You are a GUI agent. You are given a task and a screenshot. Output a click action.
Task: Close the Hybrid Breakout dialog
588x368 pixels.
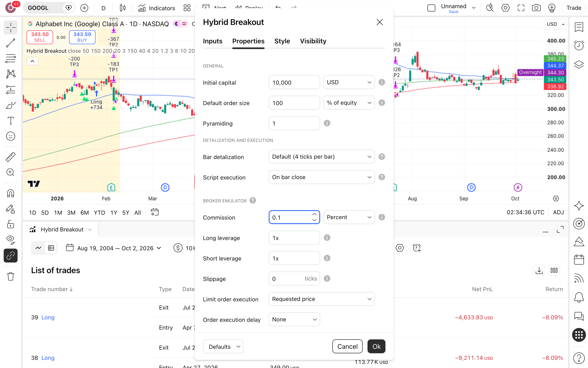[380, 22]
